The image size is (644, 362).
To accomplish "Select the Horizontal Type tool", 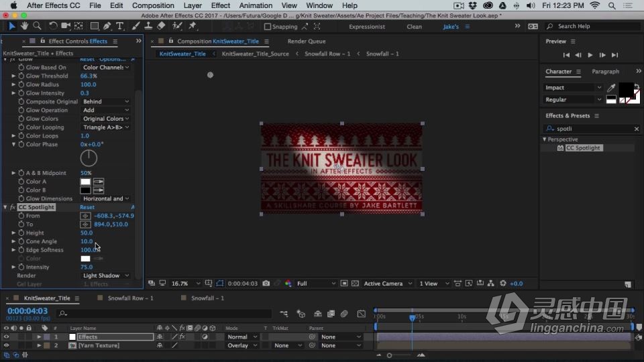I will click(120, 26).
